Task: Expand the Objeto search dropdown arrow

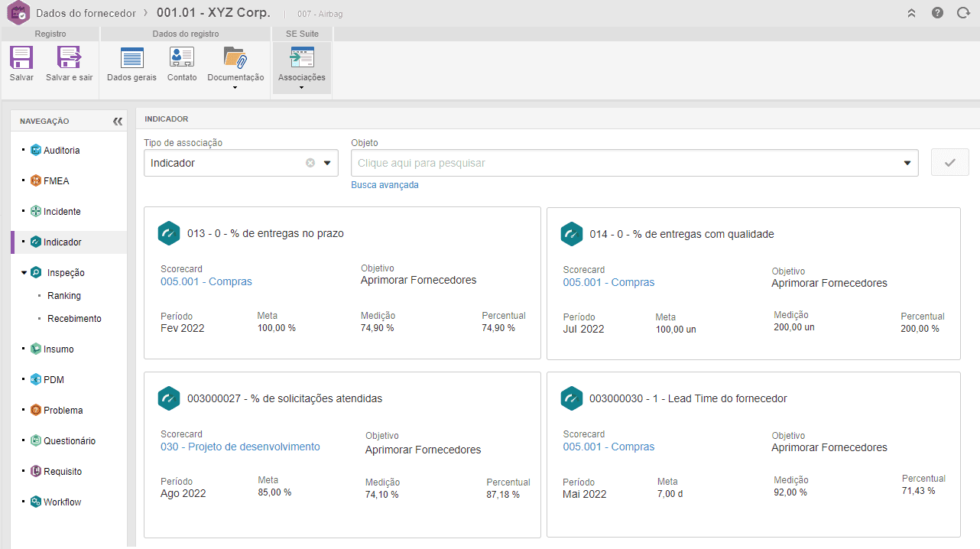Action: pos(907,163)
